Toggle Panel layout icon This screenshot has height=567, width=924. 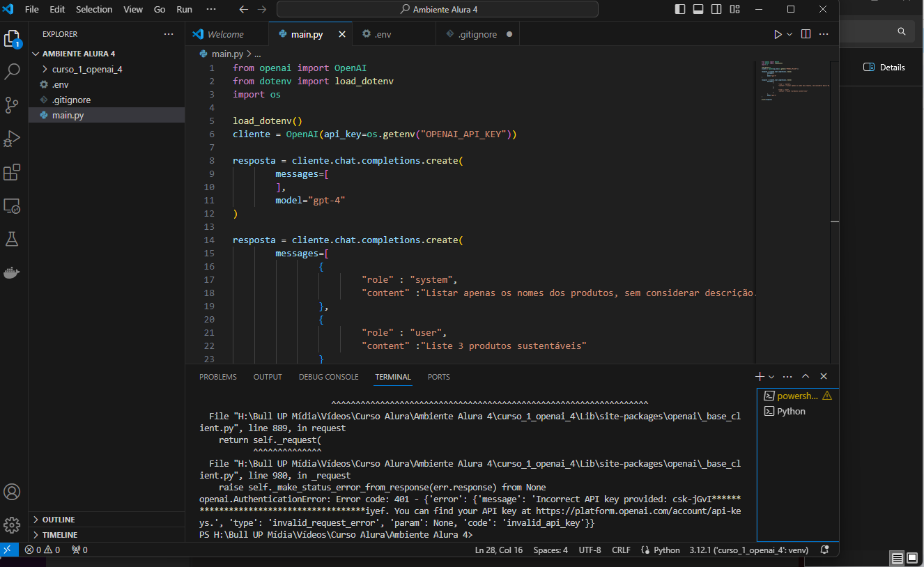pyautogui.click(x=698, y=9)
